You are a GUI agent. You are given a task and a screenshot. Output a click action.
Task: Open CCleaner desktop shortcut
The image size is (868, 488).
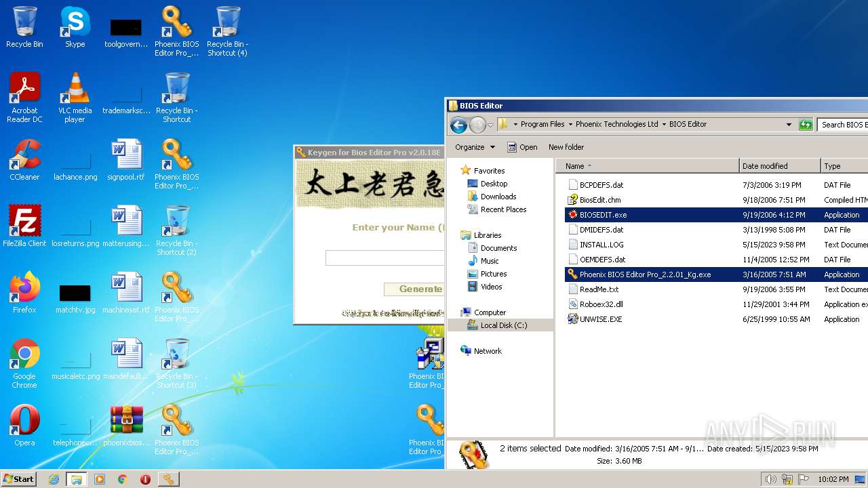click(x=24, y=160)
